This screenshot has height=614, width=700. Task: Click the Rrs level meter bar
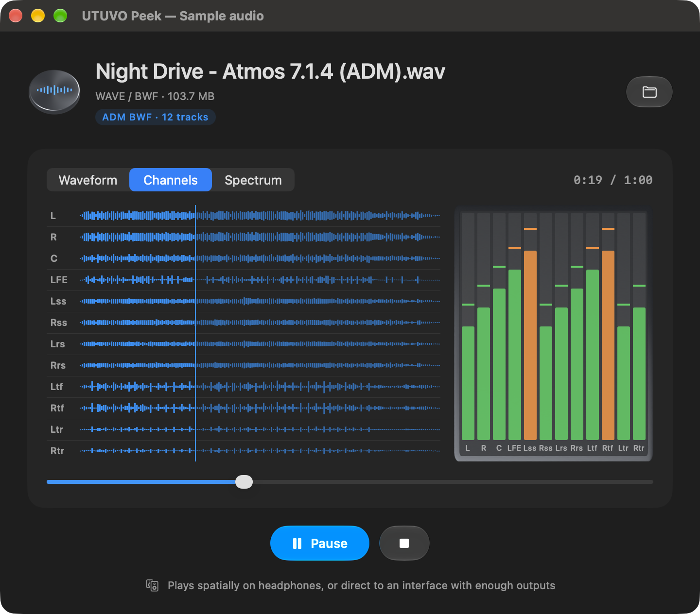(577, 364)
